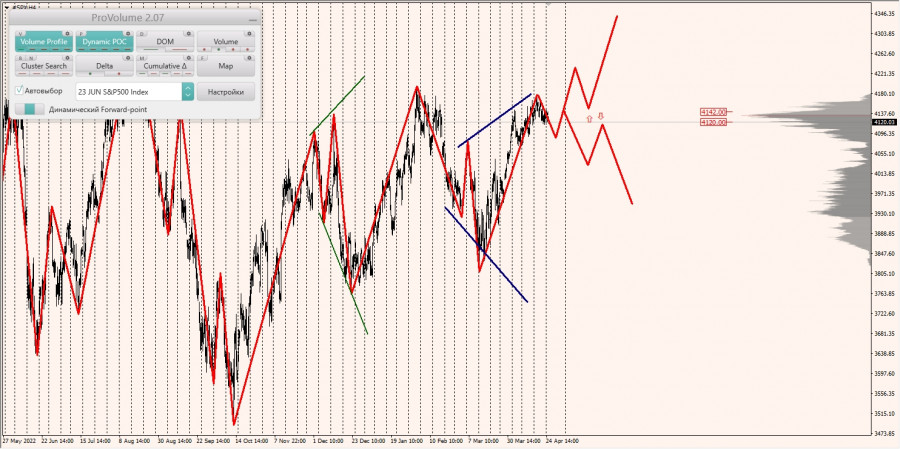Image resolution: width=900 pixels, height=449 pixels.
Task: Click the green dot under Volume
Action: (x=219, y=49)
